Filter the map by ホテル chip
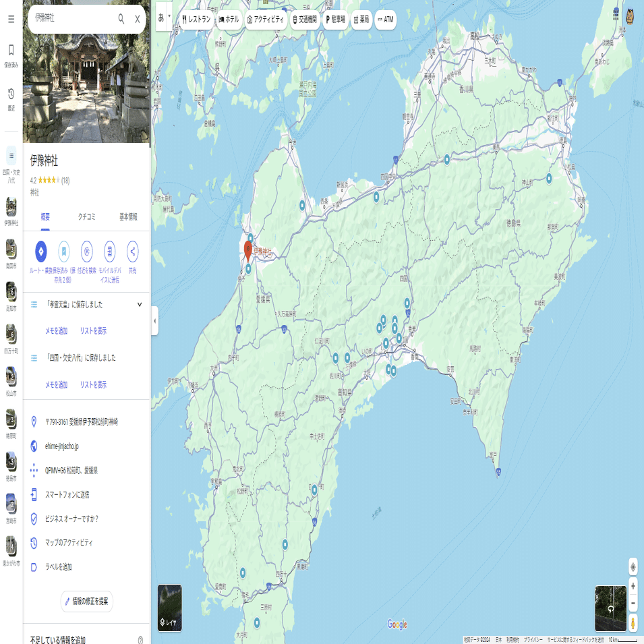 tap(229, 20)
